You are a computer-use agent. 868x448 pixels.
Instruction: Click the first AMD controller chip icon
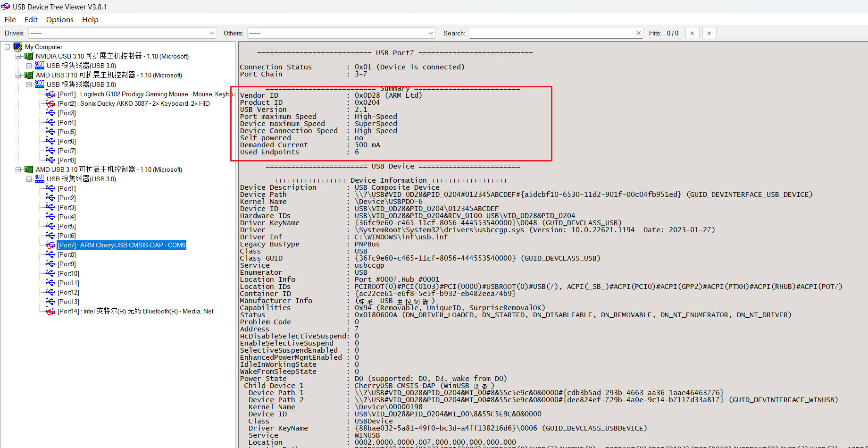(28, 75)
